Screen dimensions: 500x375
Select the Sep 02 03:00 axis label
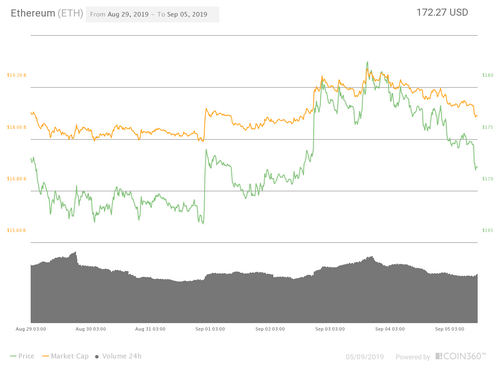coord(270,329)
